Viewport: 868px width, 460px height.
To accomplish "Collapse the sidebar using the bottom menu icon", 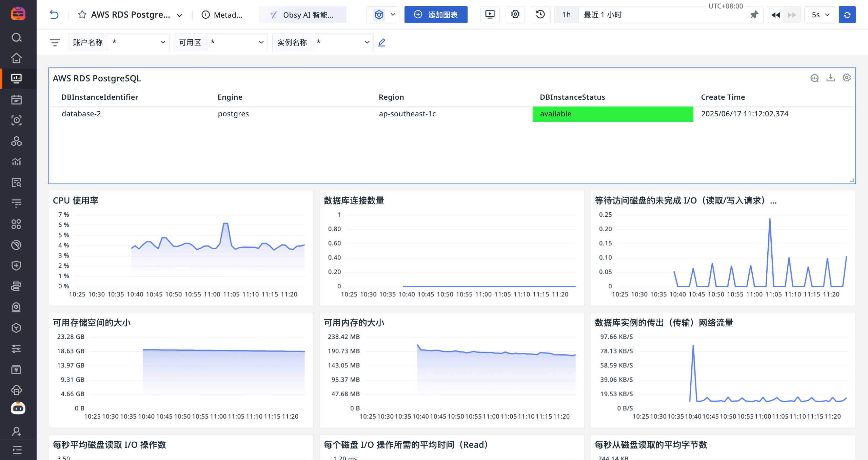I will [x=17, y=450].
